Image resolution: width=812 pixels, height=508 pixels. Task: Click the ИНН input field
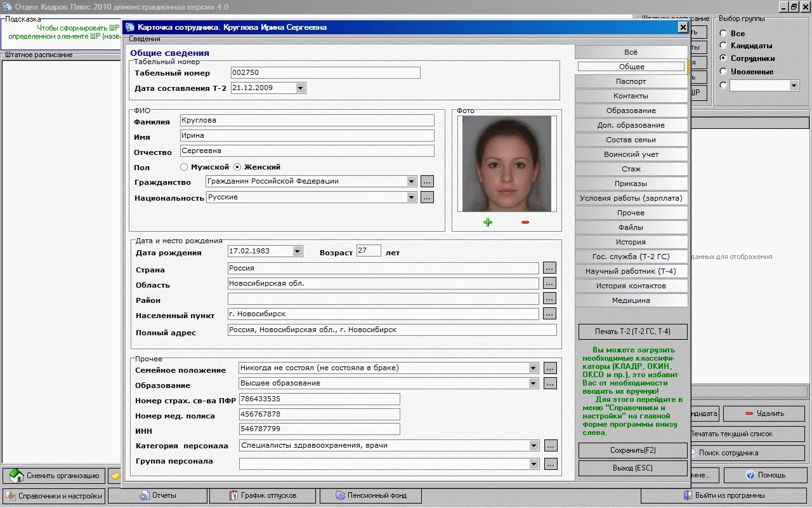[320, 430]
